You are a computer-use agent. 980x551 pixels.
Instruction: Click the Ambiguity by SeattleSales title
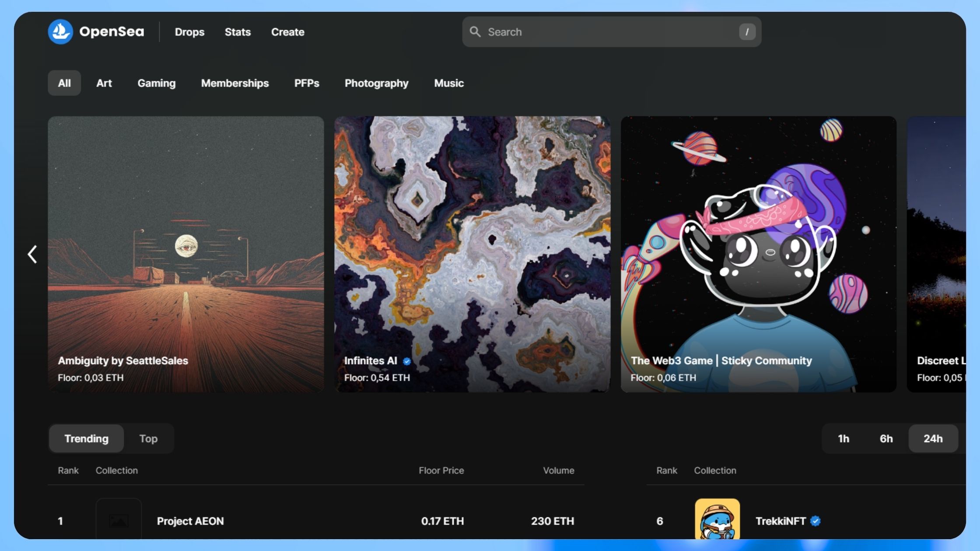(123, 361)
